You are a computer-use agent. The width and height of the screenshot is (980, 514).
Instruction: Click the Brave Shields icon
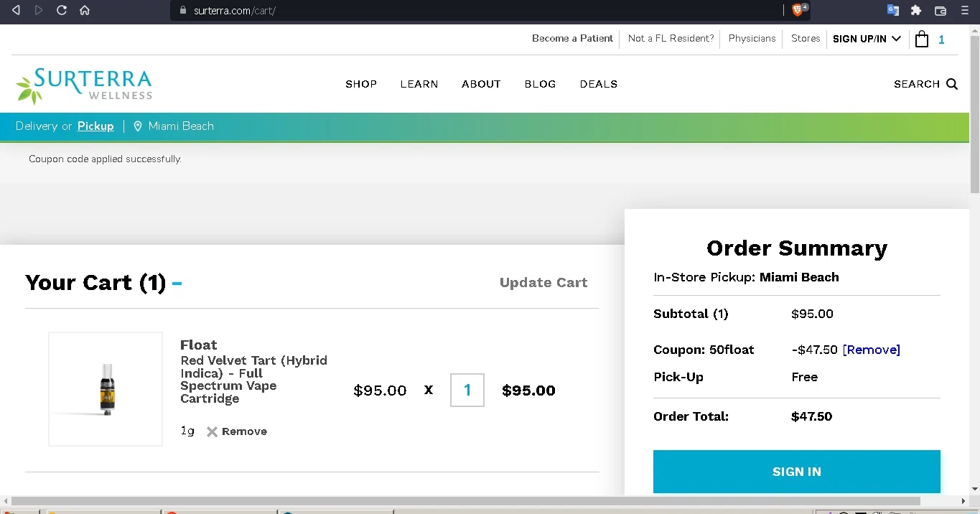click(798, 10)
